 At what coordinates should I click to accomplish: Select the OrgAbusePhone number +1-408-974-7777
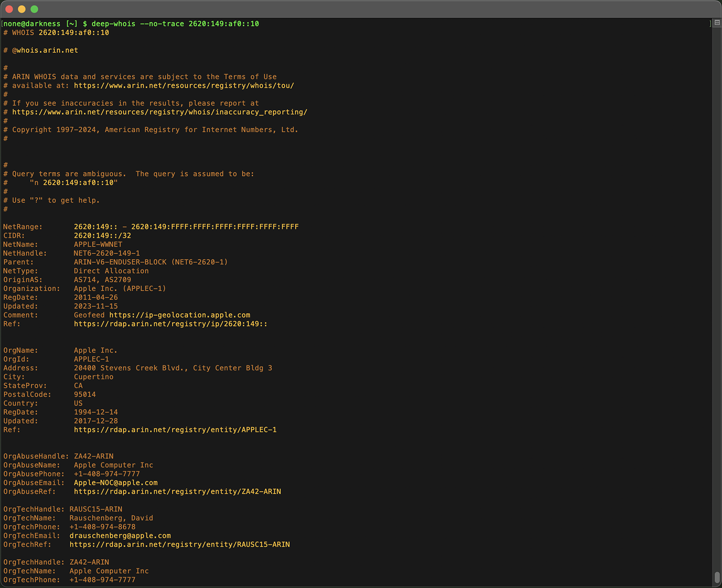click(x=106, y=474)
